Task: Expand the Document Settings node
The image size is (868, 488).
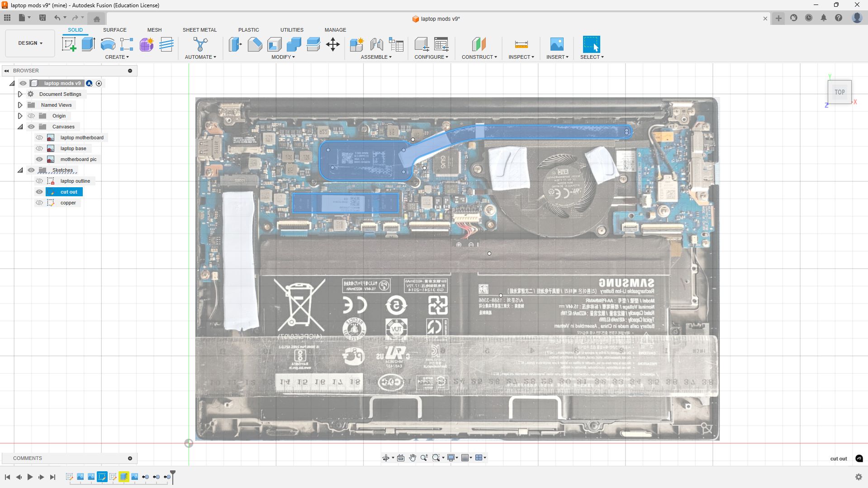Action: (20, 94)
